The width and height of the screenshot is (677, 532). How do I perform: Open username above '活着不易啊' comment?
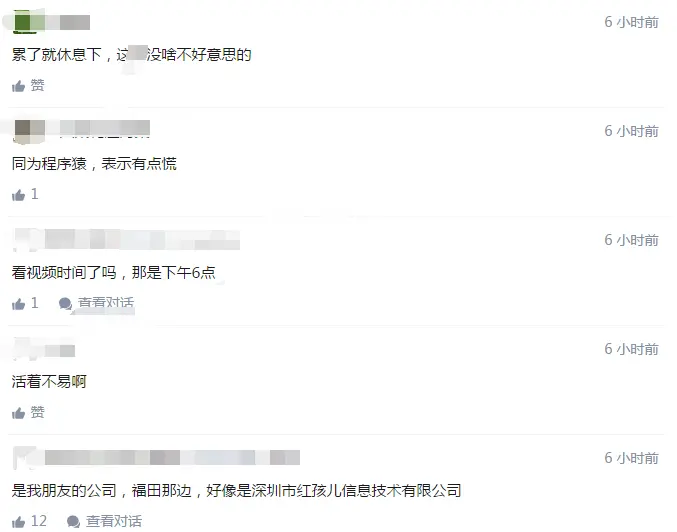coord(60,350)
